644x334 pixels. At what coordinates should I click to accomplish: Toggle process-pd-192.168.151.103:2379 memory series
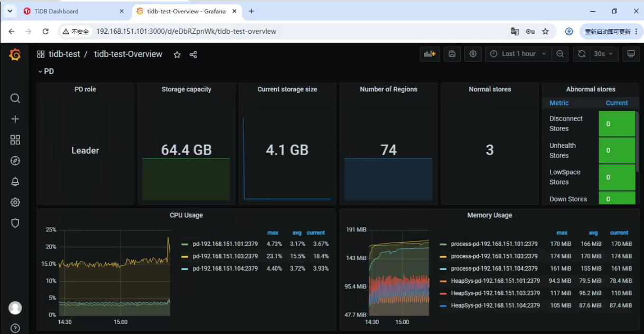point(494,256)
